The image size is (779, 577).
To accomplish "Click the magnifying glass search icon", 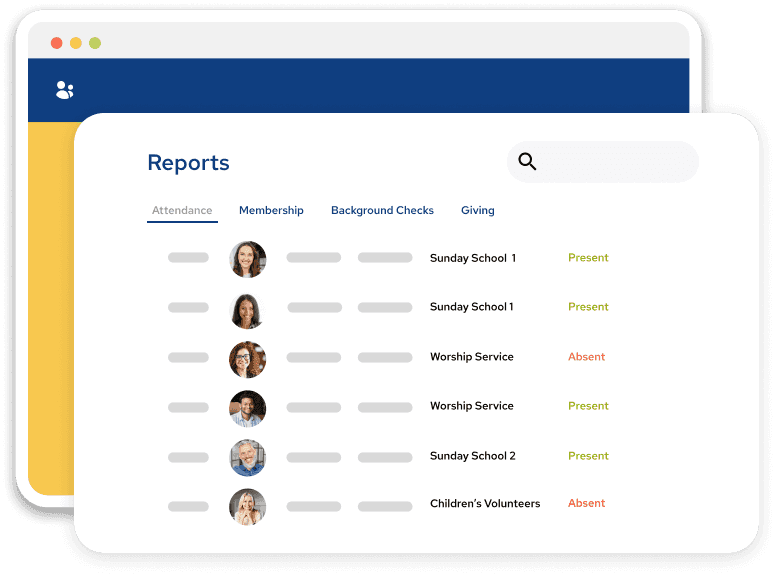I will [x=527, y=162].
